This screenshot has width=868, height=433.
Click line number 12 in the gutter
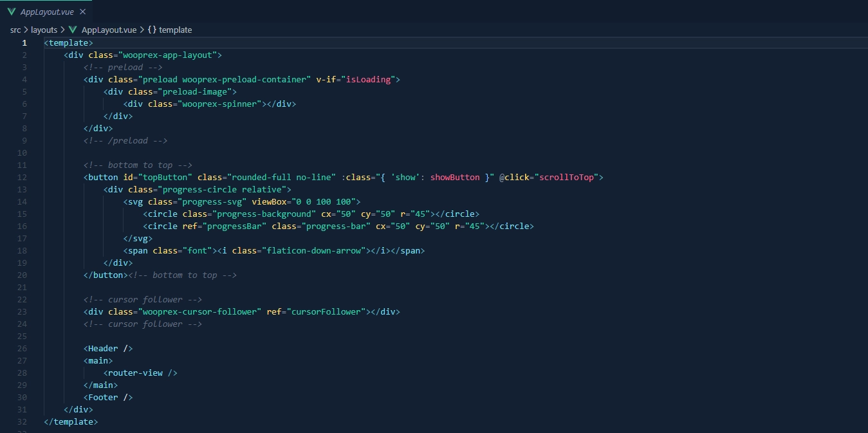22,177
